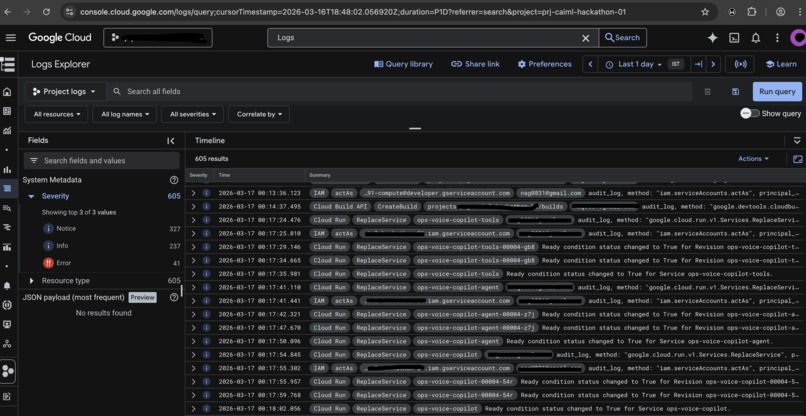Expand log entry at 00:13:36.123

click(194, 193)
